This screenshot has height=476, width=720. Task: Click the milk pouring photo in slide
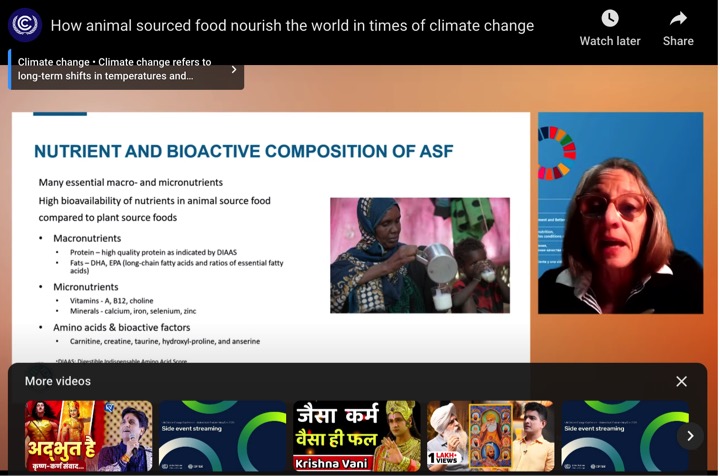[420, 255]
